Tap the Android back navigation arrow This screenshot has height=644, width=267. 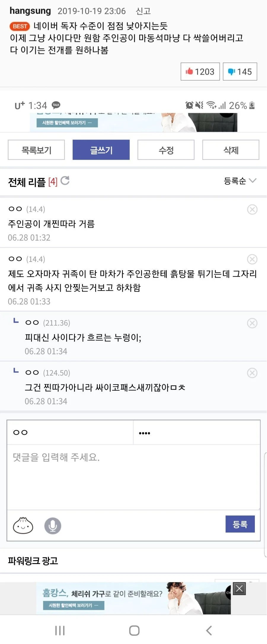click(209, 630)
